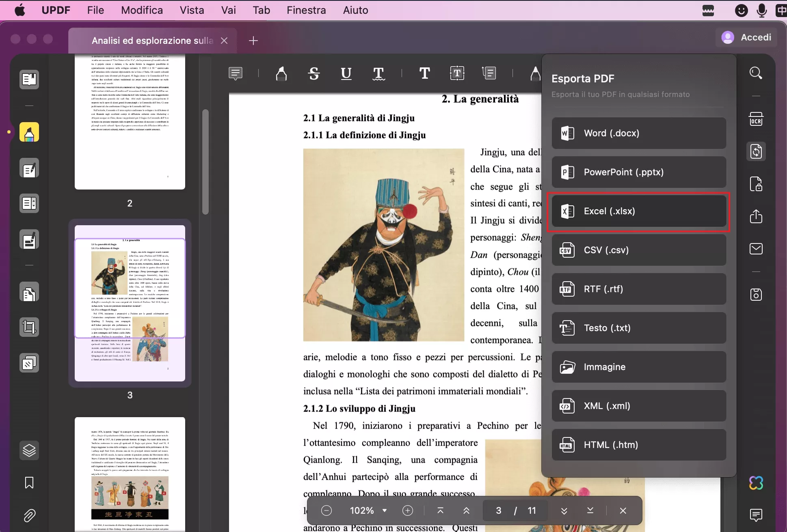This screenshot has height=532, width=787.
Task: Open the Crop Pages tool in left sidebar
Action: click(29, 327)
